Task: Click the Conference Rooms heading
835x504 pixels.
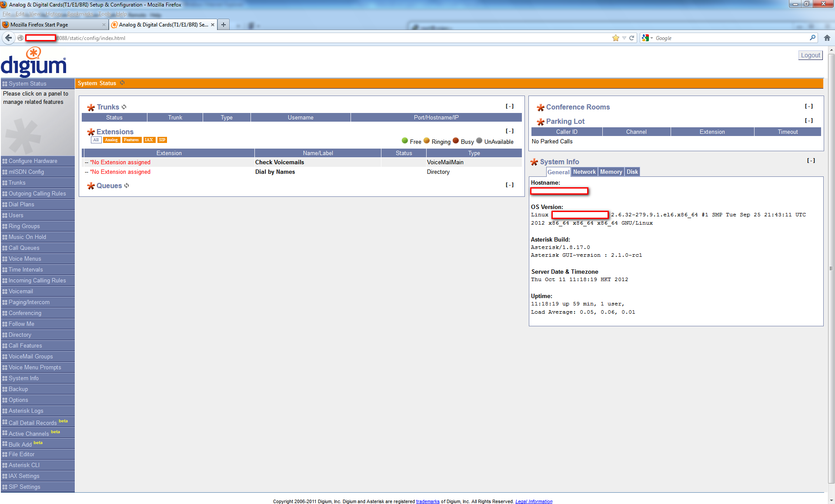Action: tap(578, 107)
